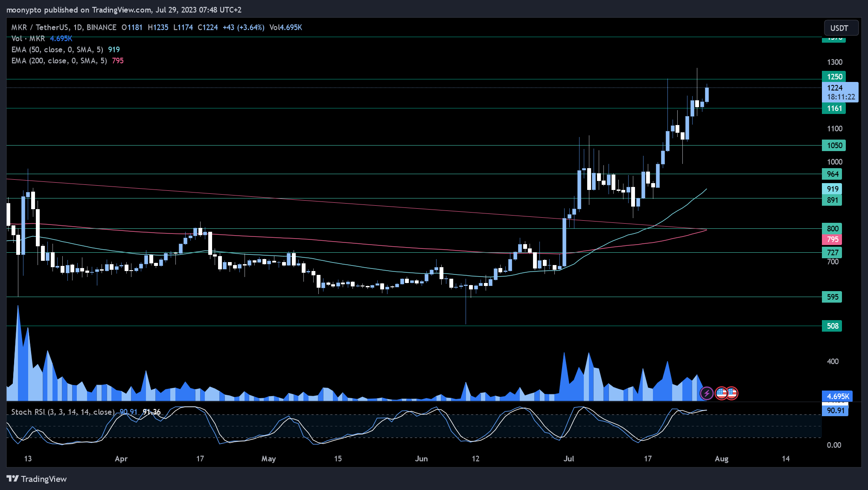868x490 pixels.
Task: Click the 508 price level label
Action: coord(832,326)
